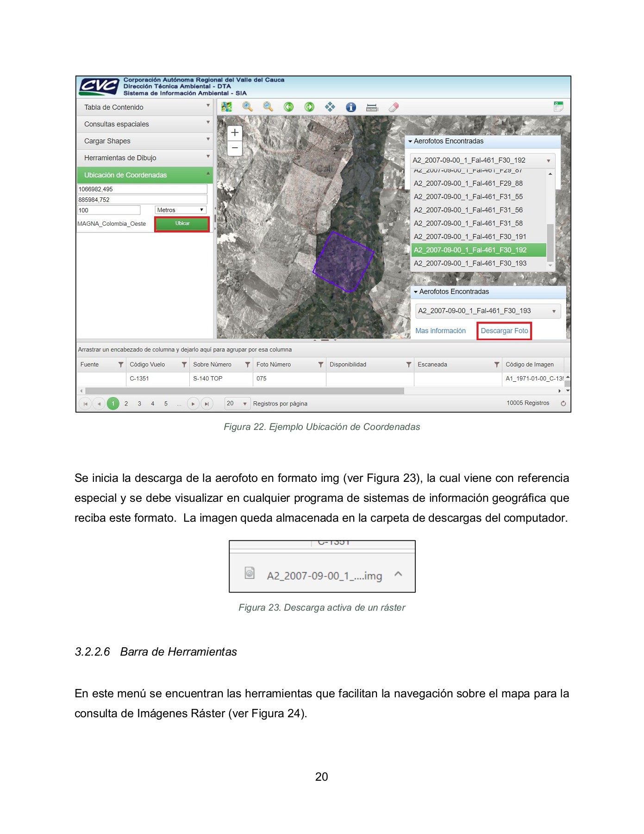Open the Metros units dropdown
Image resolution: width=644 pixels, height=834 pixels.
point(181,210)
